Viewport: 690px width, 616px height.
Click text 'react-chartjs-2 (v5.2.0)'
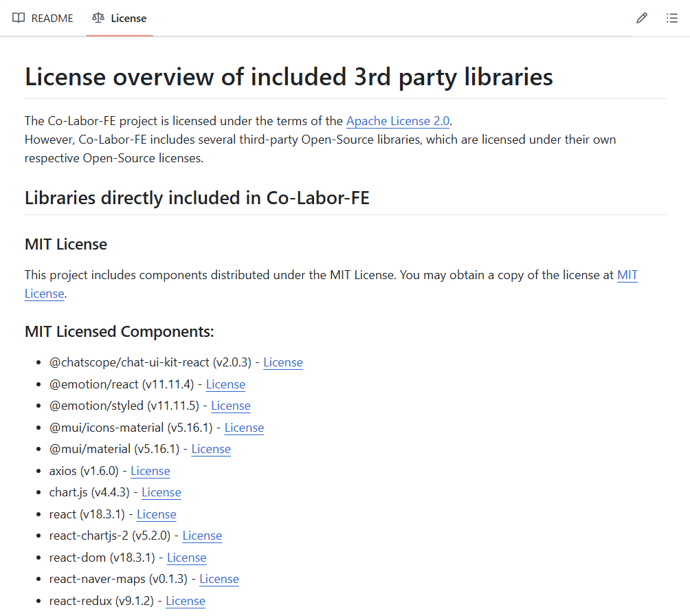pos(110,536)
